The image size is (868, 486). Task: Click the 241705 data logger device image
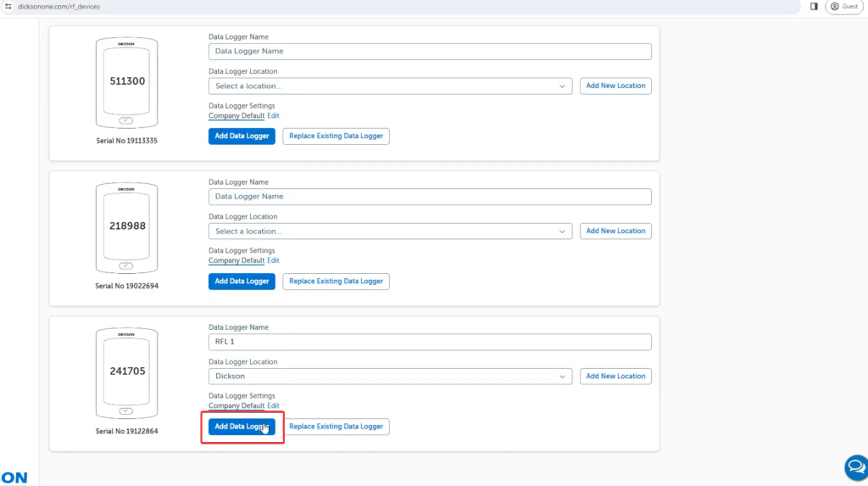pyautogui.click(x=126, y=371)
